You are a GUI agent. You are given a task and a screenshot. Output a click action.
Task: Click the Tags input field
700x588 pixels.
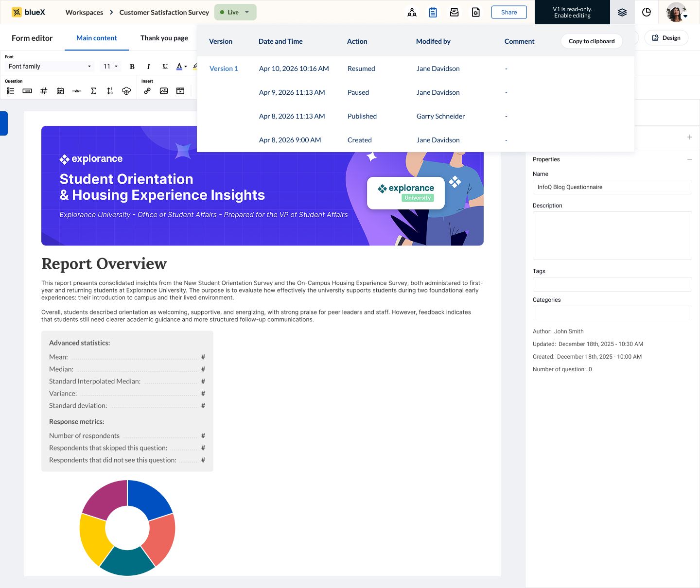click(612, 284)
